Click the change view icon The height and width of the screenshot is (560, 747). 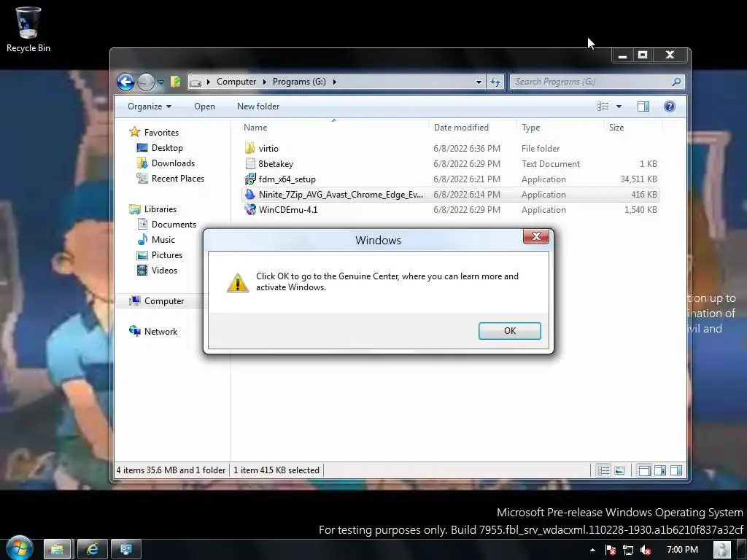[x=603, y=106]
